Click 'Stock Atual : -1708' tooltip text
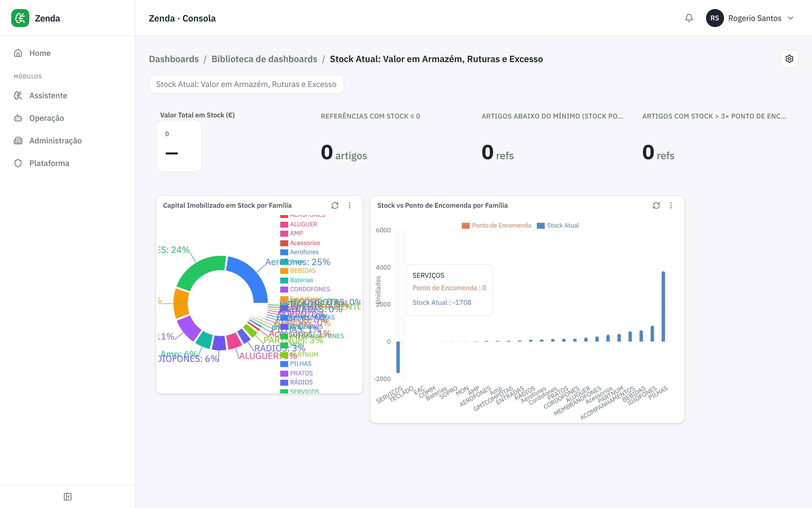Viewport: 812px width, 508px height. [442, 302]
